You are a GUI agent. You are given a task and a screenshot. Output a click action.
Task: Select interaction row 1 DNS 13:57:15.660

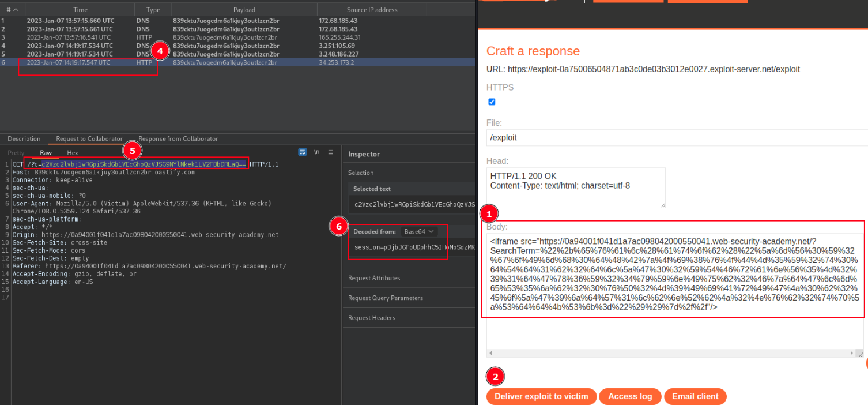[237, 21]
